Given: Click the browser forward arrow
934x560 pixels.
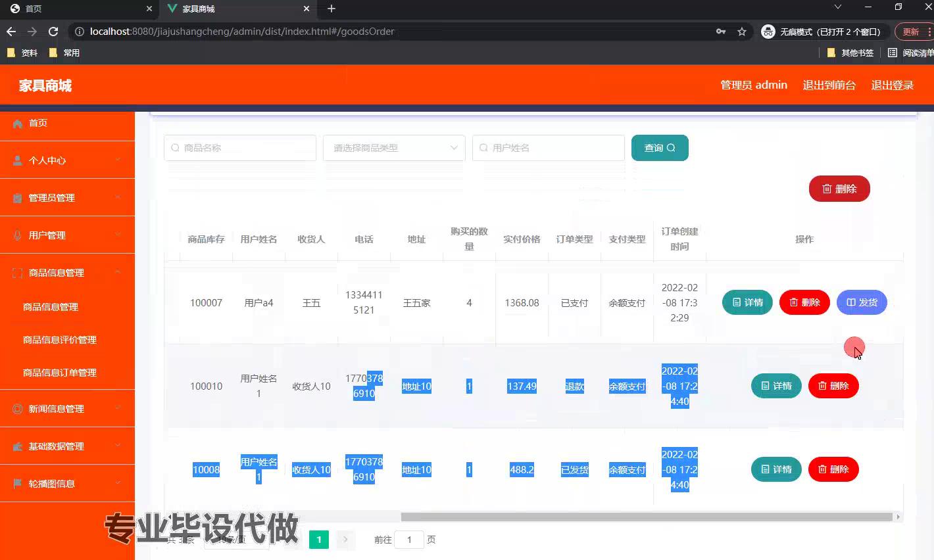Looking at the screenshot, I should [32, 32].
